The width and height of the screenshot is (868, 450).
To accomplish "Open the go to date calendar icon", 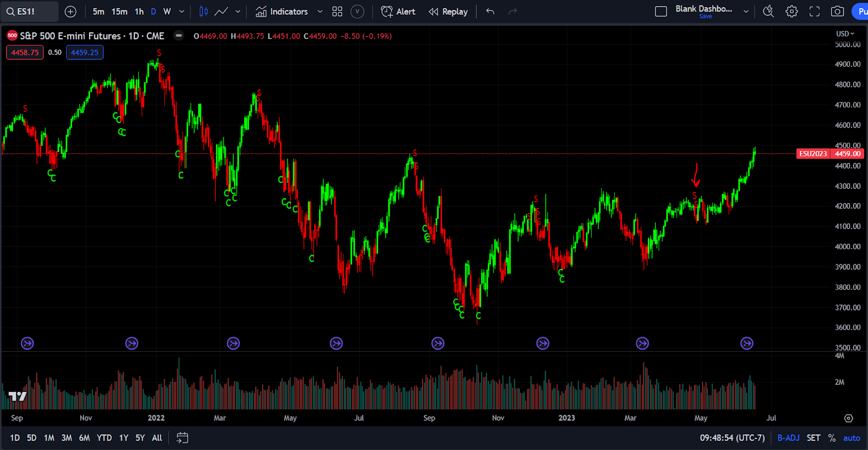I will point(182,438).
